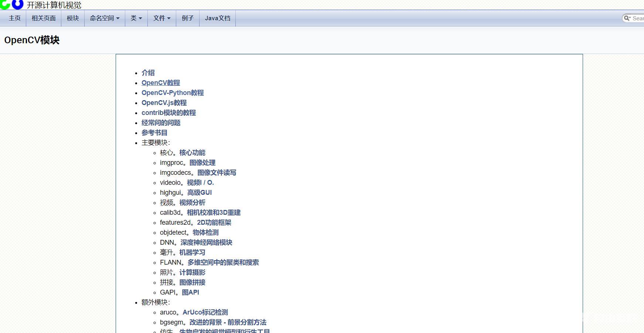Open the contrib模块的教程 link
The height and width of the screenshot is (333, 644).
coord(168,113)
